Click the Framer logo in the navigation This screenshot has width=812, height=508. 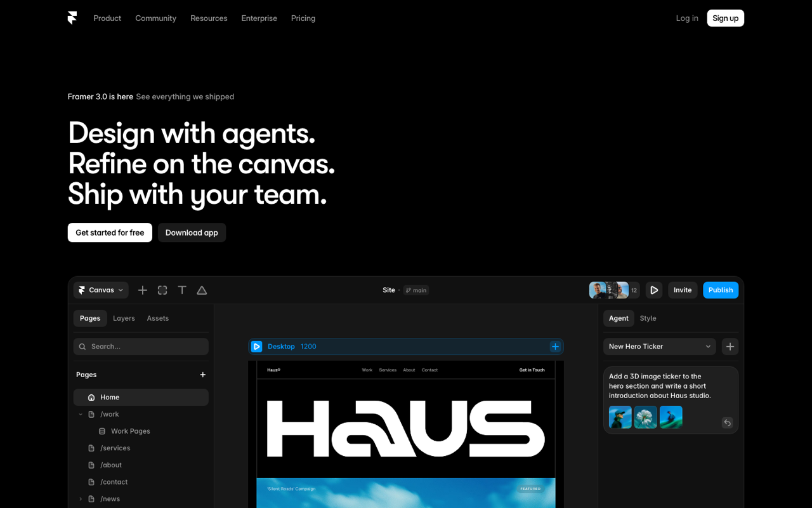point(72,18)
